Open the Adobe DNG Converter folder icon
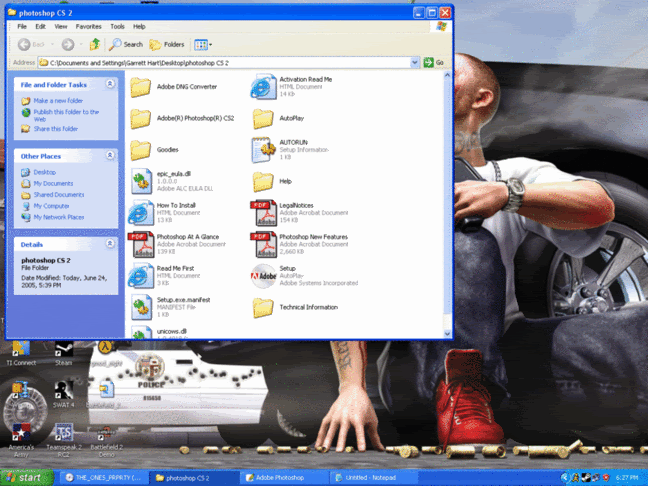 tap(141, 87)
